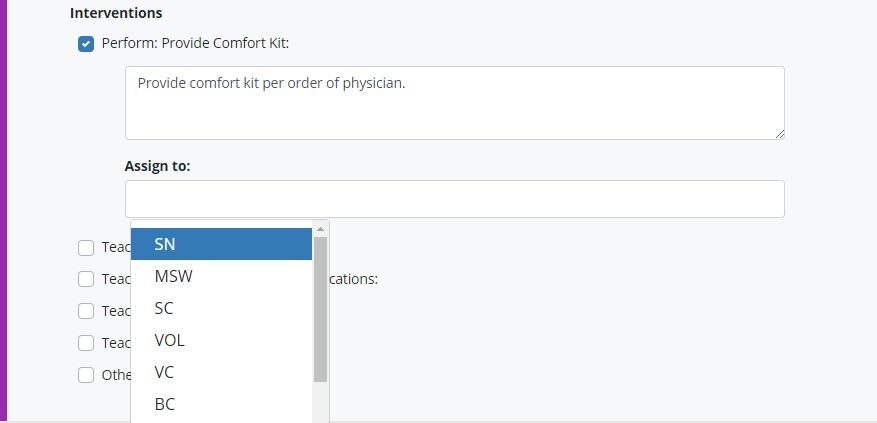Screen dimensions: 877x423
Task: Tick the third Teach checkbox
Action: click(x=86, y=311)
